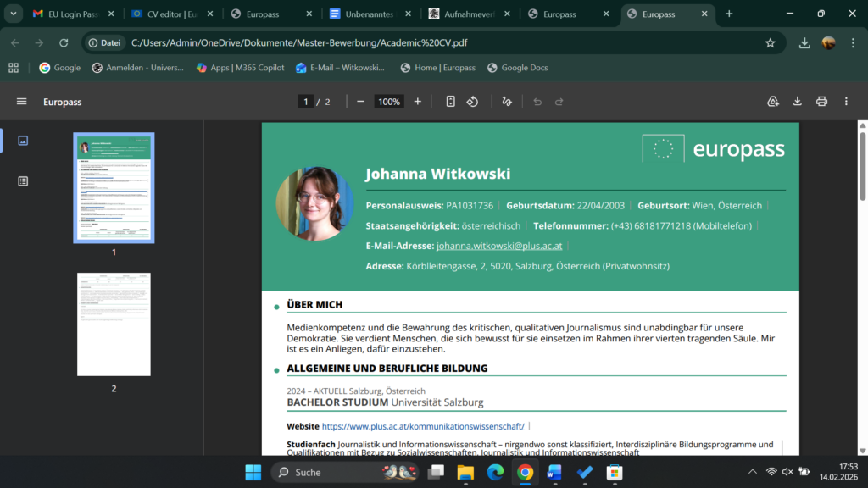The height and width of the screenshot is (488, 868).
Task: Open the johanna.witkowski@plus.ac.at email link
Action: tap(499, 246)
